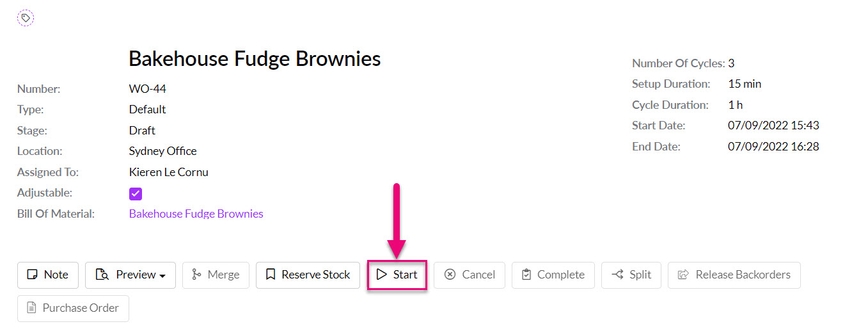Image resolution: width=868 pixels, height=331 pixels.
Task: Select the Sydney Office location value
Action: click(163, 151)
